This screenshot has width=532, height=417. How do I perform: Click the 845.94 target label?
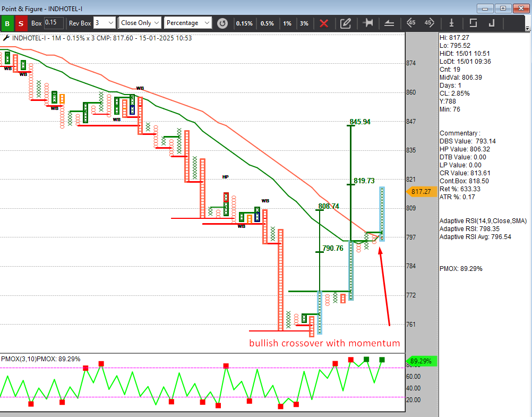pos(361,122)
